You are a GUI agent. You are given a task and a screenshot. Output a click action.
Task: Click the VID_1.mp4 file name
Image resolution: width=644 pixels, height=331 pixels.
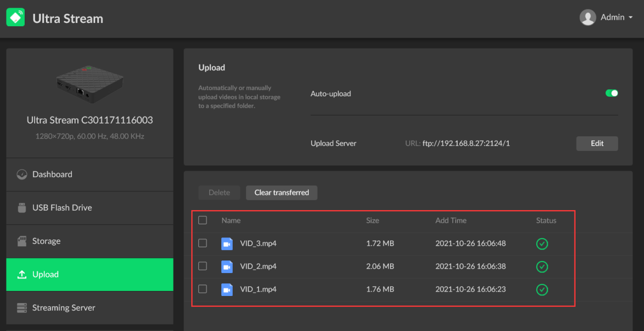(x=258, y=289)
